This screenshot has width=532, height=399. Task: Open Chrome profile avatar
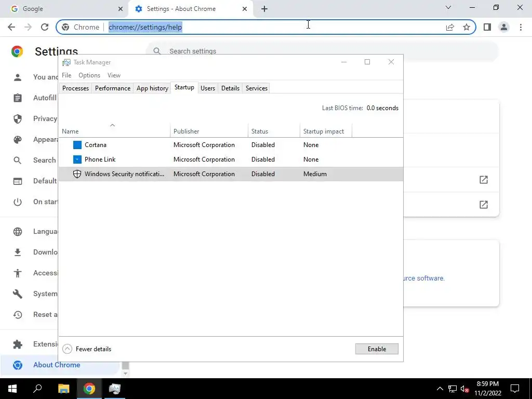tap(504, 27)
